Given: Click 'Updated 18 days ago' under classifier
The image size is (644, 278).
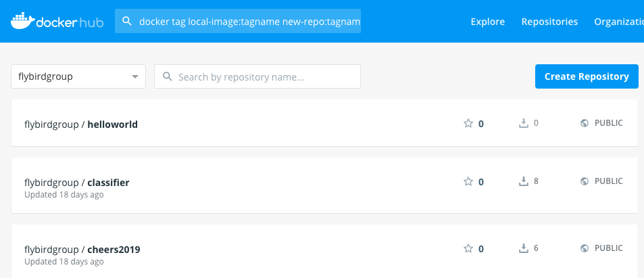Looking at the screenshot, I should [64, 195].
